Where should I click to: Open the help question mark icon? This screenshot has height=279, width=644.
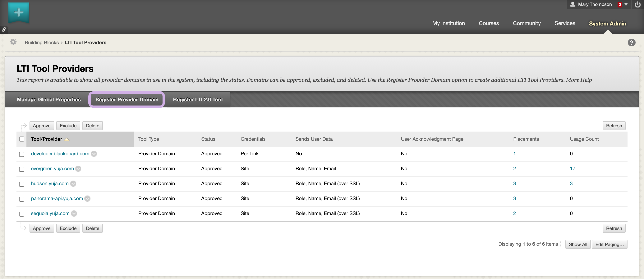click(x=631, y=43)
